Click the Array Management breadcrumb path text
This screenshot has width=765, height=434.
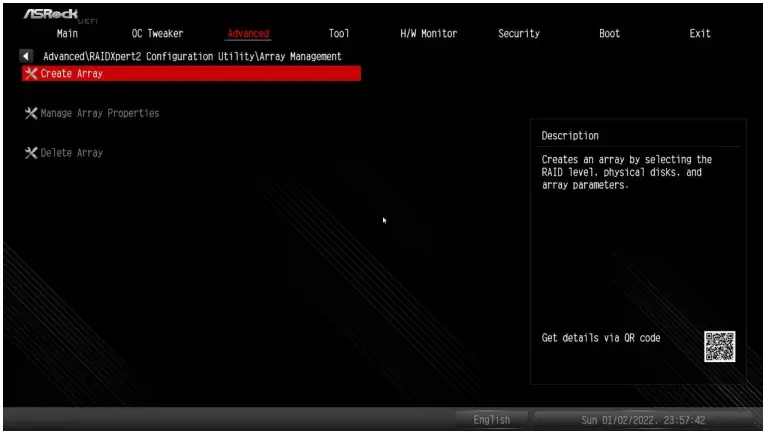click(x=192, y=56)
